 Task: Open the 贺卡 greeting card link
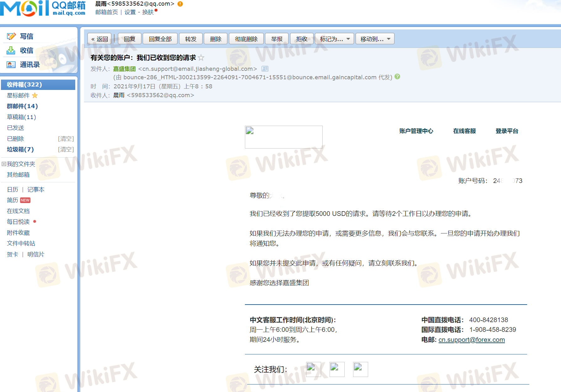pyautogui.click(x=13, y=254)
